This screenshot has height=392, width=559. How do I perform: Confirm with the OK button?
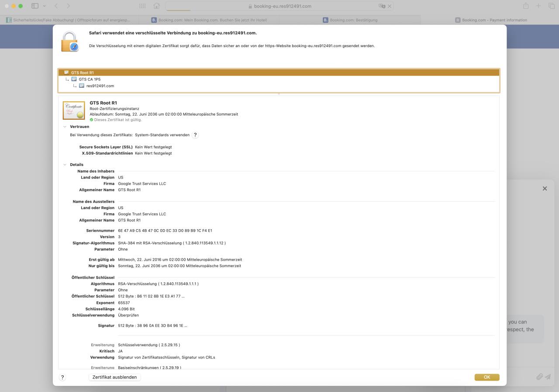tap(487, 377)
